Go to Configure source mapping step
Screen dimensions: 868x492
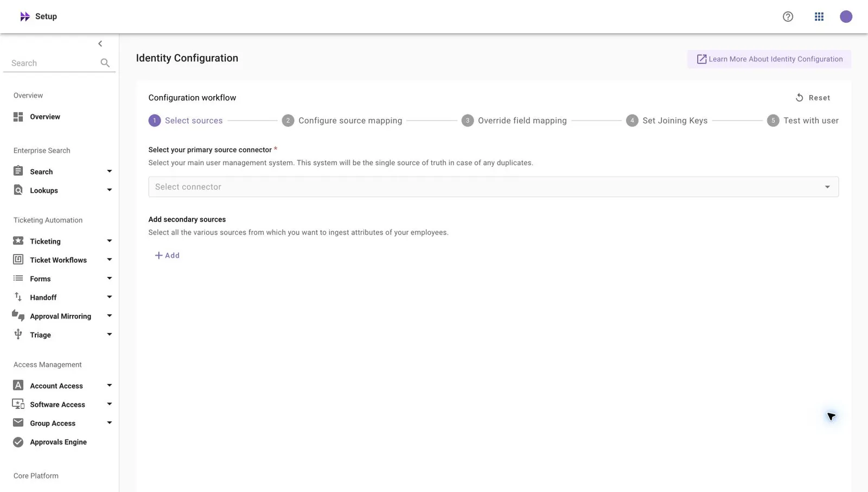tap(342, 121)
